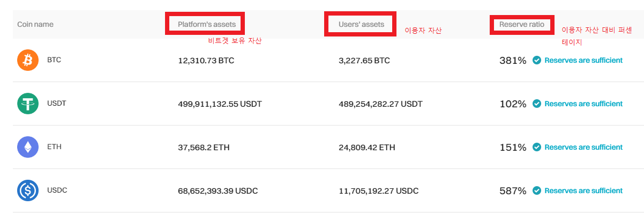Click the purple Ethereum coin icon
The width and height of the screenshot is (644, 213).
click(x=27, y=147)
